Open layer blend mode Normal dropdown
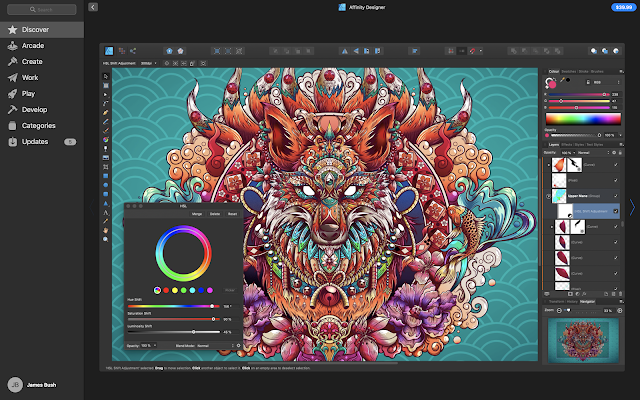Viewport: 640px width, 400px height. tap(593, 153)
